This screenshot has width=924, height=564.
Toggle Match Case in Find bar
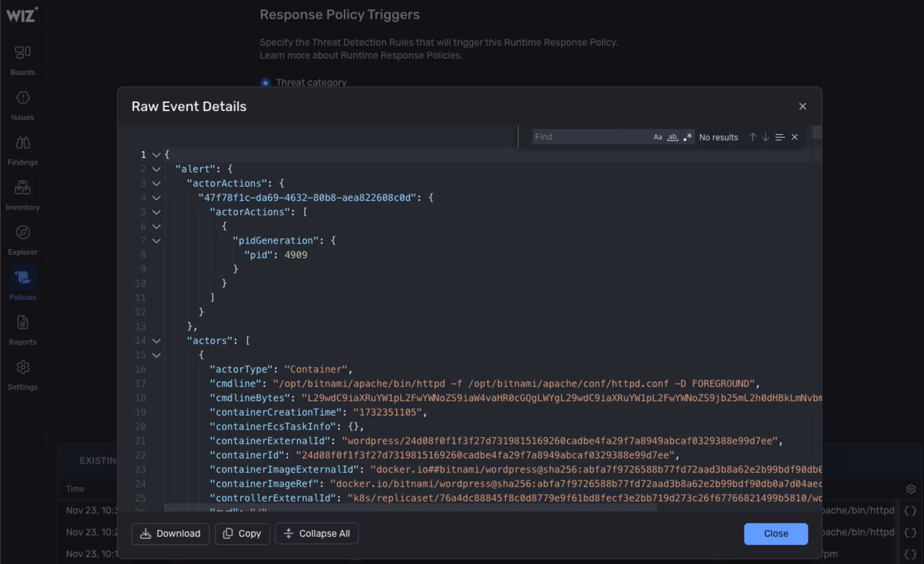[657, 137]
